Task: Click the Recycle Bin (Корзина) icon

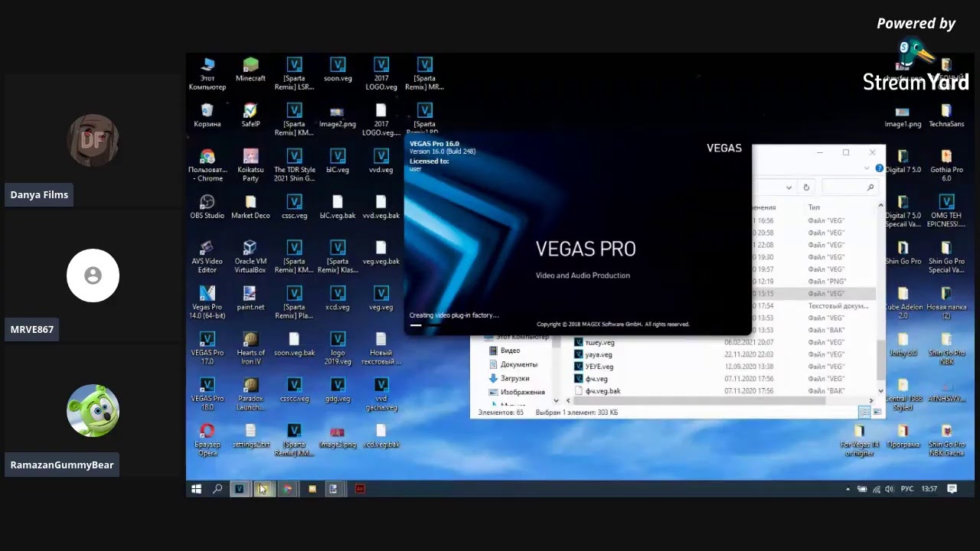Action: tap(207, 115)
